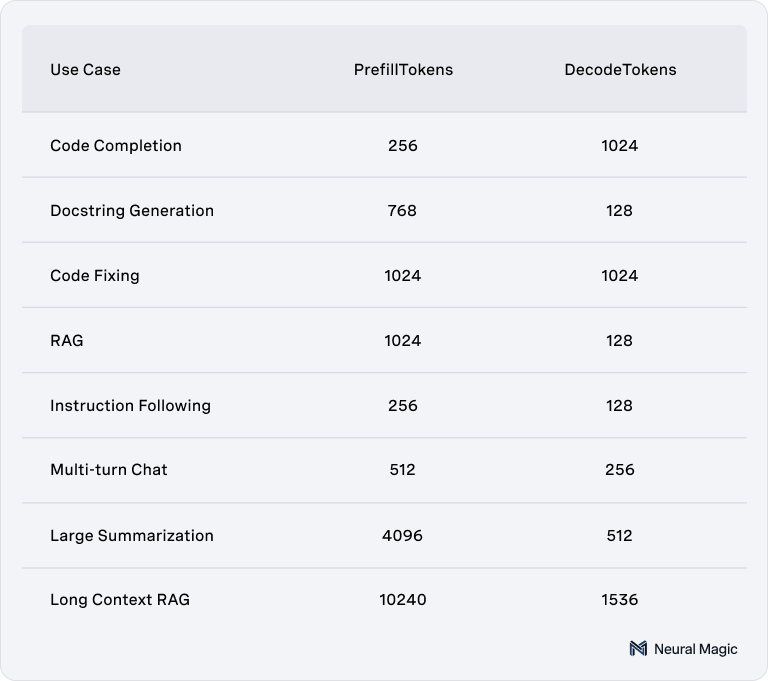Click the RAG row label

coord(67,341)
